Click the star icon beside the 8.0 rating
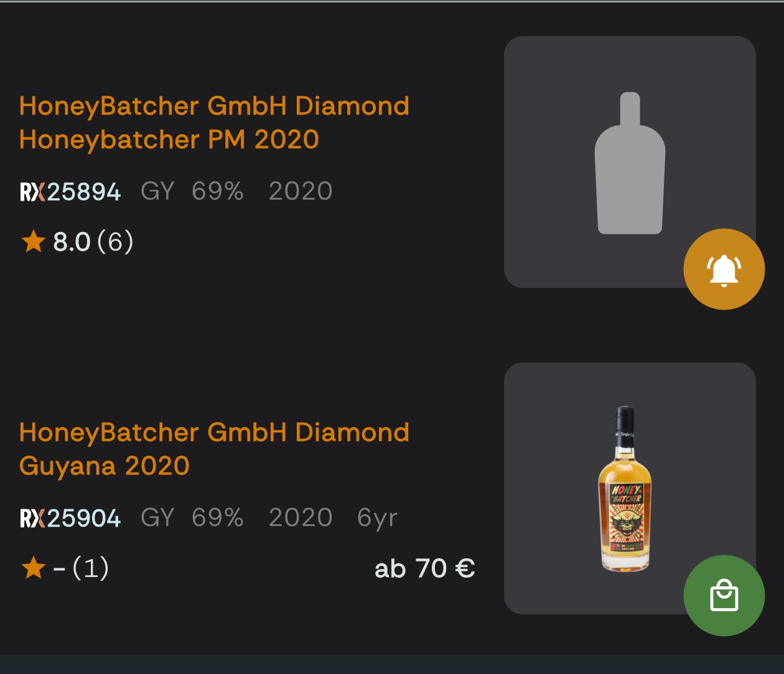784x674 pixels. click(x=34, y=241)
